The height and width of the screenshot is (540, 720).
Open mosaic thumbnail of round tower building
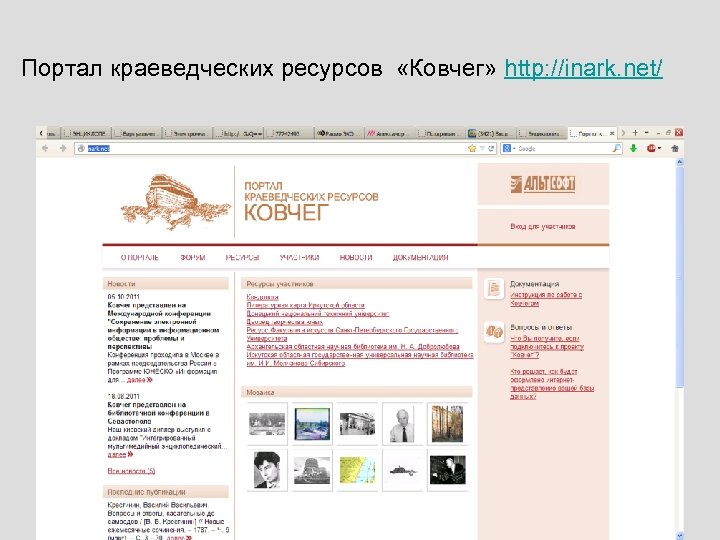click(x=312, y=471)
